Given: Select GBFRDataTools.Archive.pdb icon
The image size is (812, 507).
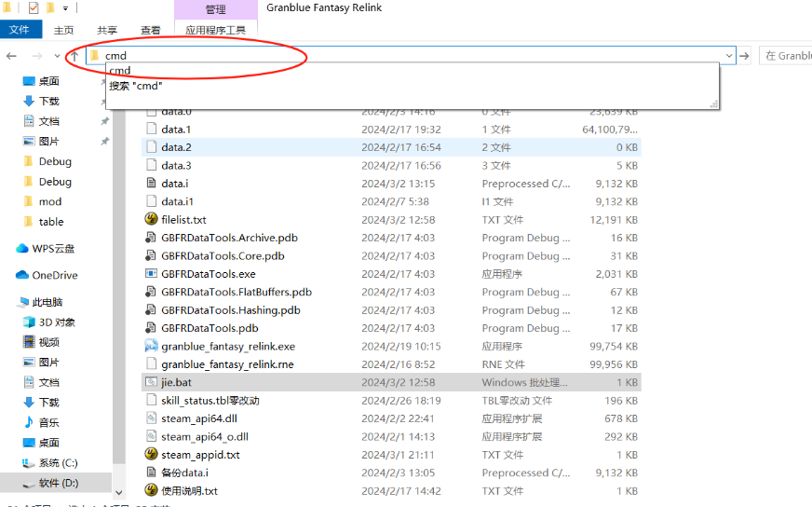Looking at the screenshot, I should tap(151, 238).
